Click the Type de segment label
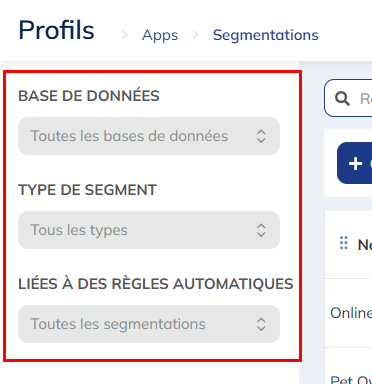372x384 pixels. click(x=87, y=190)
